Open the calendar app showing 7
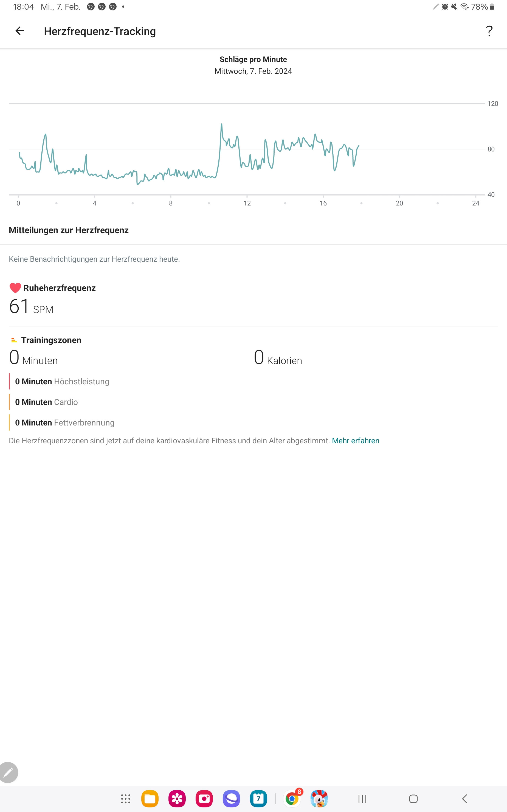Screen dimensions: 507x812 (x=258, y=799)
